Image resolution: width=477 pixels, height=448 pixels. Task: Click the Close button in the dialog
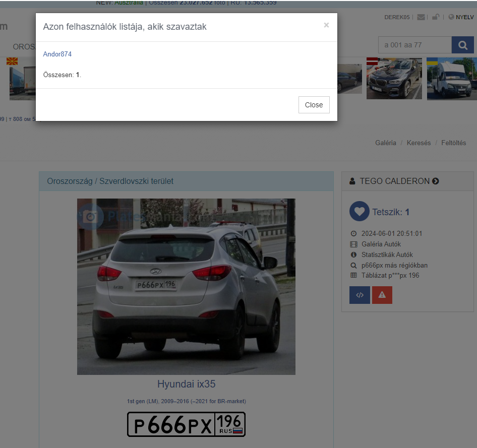[314, 105]
